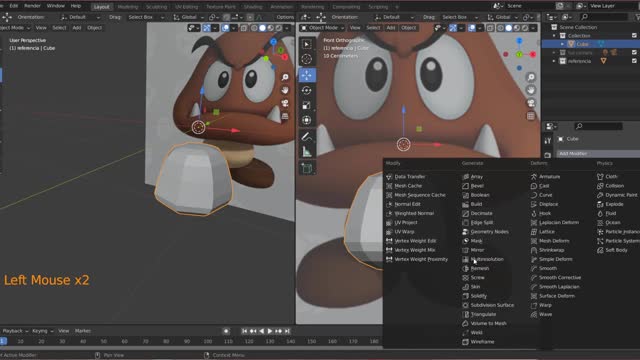This screenshot has width=640, height=360.
Task: Jump to first frame in timeline
Action: click(244, 331)
